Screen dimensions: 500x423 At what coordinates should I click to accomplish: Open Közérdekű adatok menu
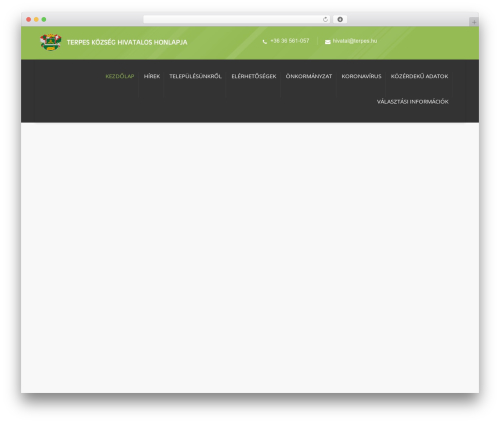pyautogui.click(x=419, y=76)
